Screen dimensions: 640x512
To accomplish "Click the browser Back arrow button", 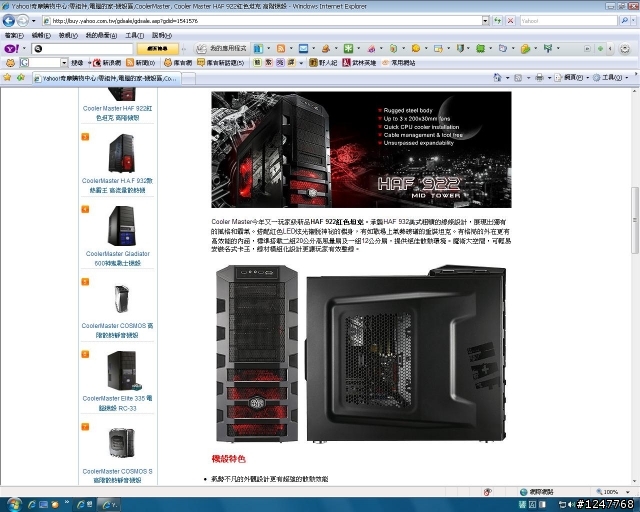I will pos(9,20).
